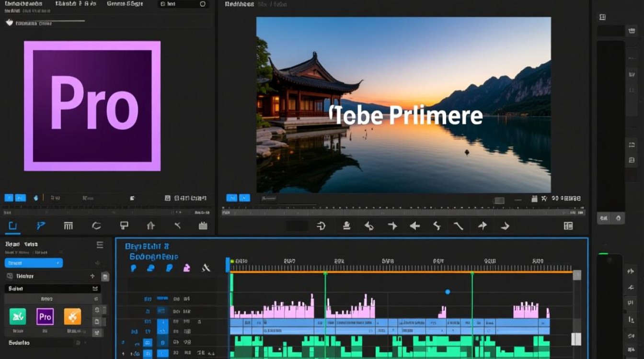Select the blue flag-shaped tool in source toolbar
Screen dimensions: 644x359
[41, 226]
